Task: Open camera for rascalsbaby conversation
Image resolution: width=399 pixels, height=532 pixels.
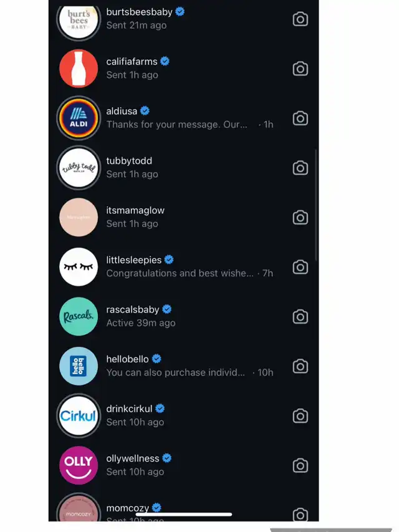Action: 300,316
